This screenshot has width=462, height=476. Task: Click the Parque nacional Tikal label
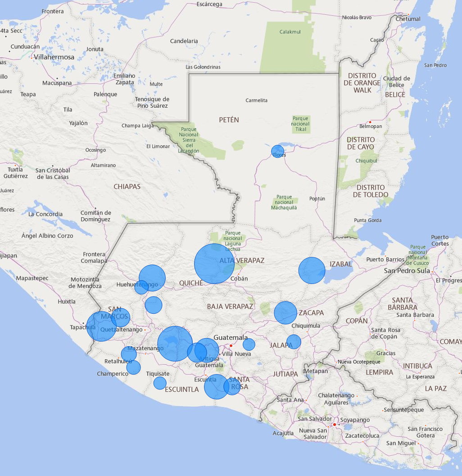[x=300, y=124]
